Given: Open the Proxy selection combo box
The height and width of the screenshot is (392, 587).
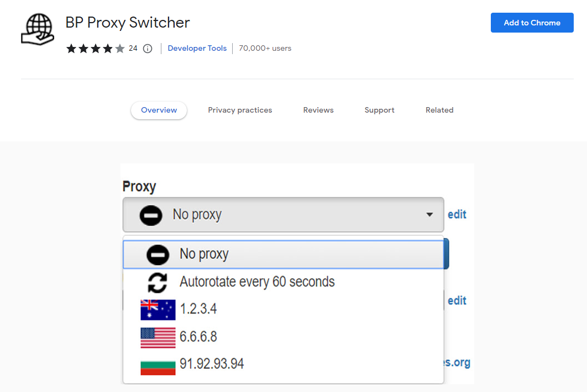Looking at the screenshot, I should [x=284, y=215].
